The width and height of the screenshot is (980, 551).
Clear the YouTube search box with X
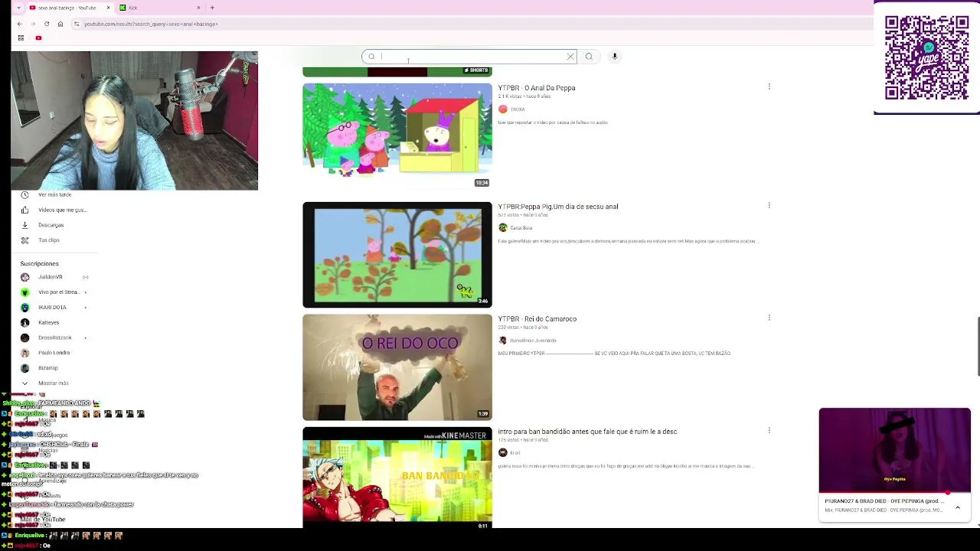570,57
